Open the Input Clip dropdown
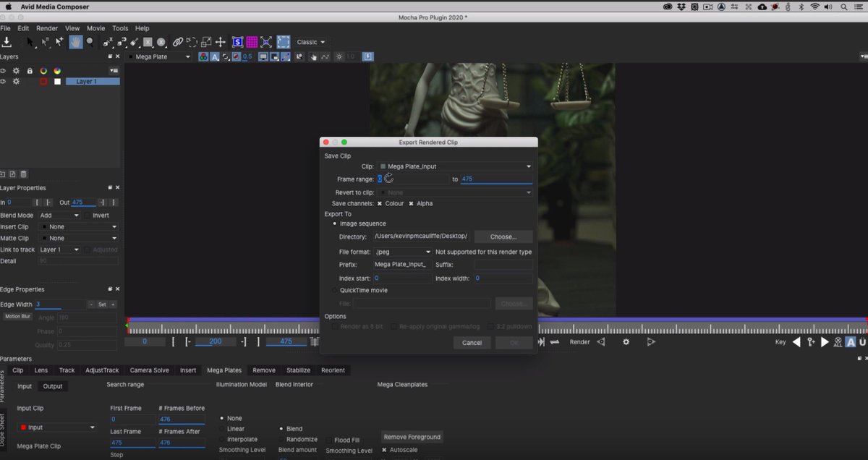The height and width of the screenshot is (460, 868). pos(57,427)
